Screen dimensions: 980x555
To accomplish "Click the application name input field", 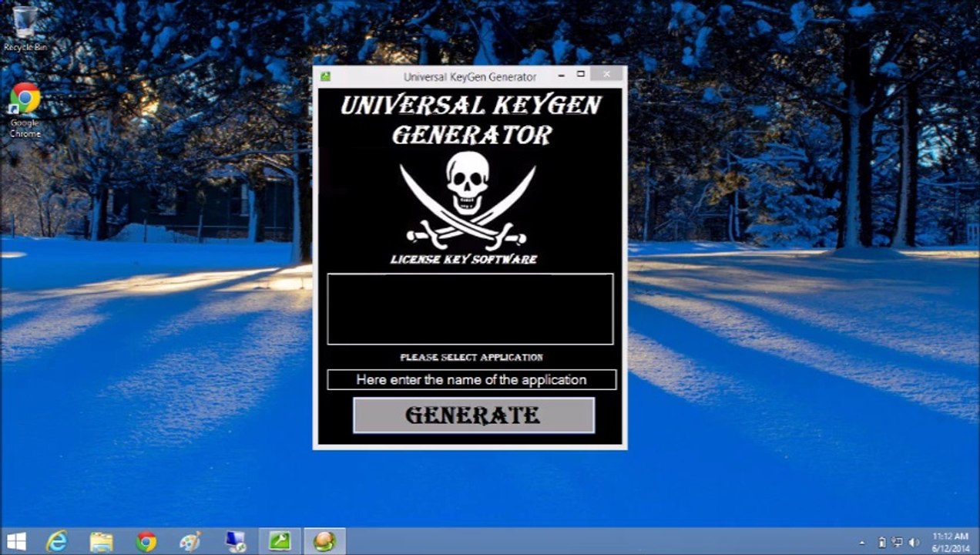I will tap(472, 379).
